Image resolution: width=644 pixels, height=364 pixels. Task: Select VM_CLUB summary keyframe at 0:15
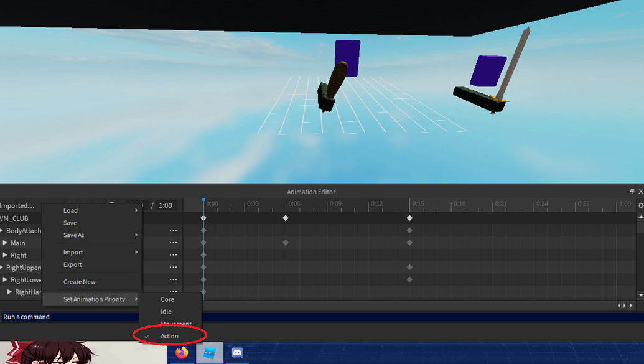tap(409, 218)
